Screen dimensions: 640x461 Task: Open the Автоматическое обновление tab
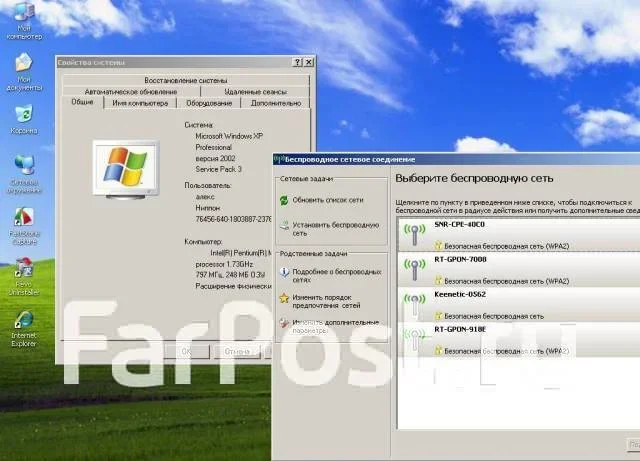131,91
